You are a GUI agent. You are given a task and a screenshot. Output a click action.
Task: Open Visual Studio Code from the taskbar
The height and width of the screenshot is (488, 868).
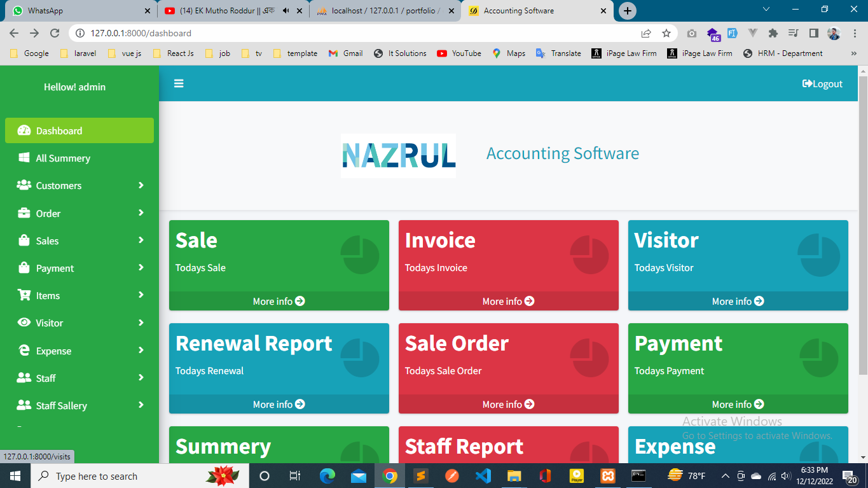pos(483,476)
